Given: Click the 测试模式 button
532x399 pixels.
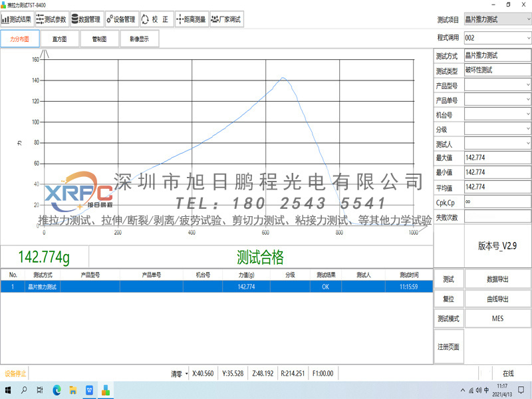Looking at the screenshot, I should tap(448, 319).
